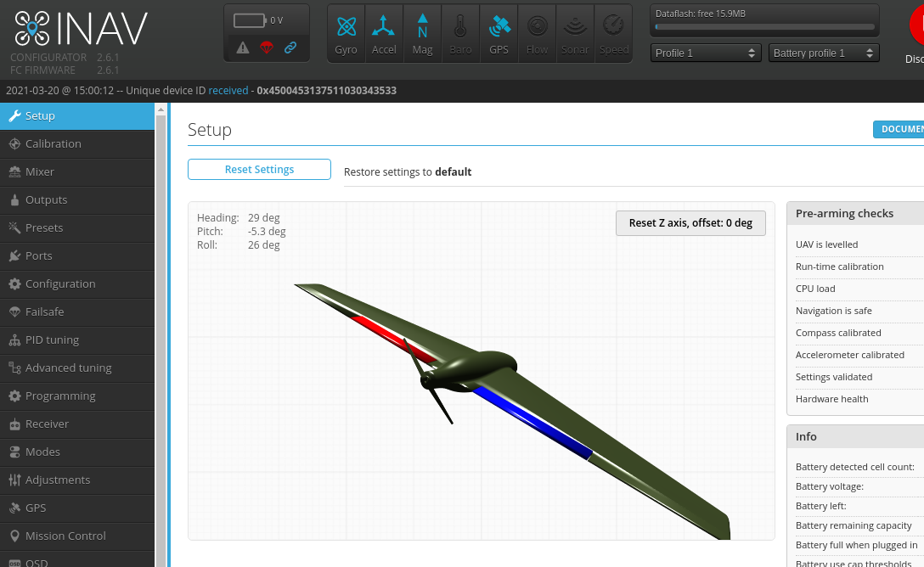924x567 pixels.
Task: Open the Advanced tuning tab
Action: click(x=77, y=368)
